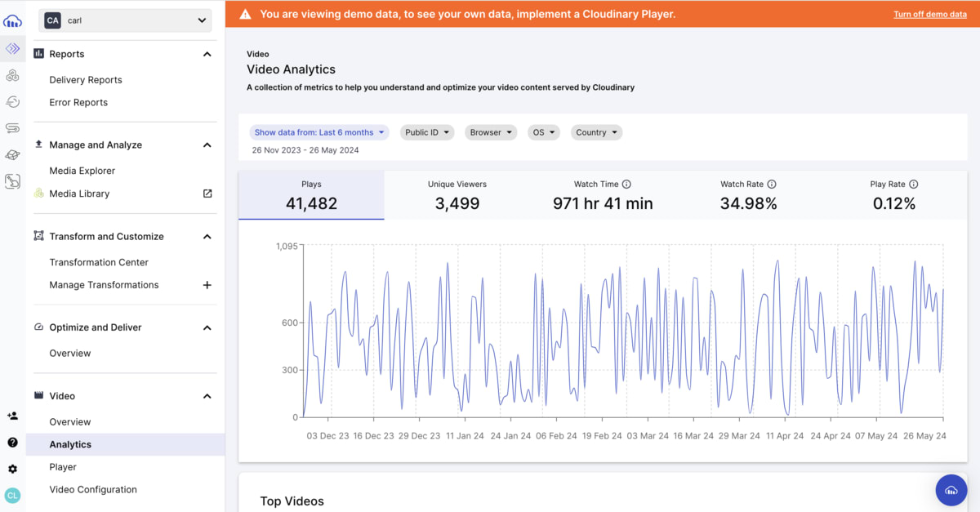Open the Public ID filter dropdown
The width and height of the screenshot is (980, 512).
[x=427, y=132]
